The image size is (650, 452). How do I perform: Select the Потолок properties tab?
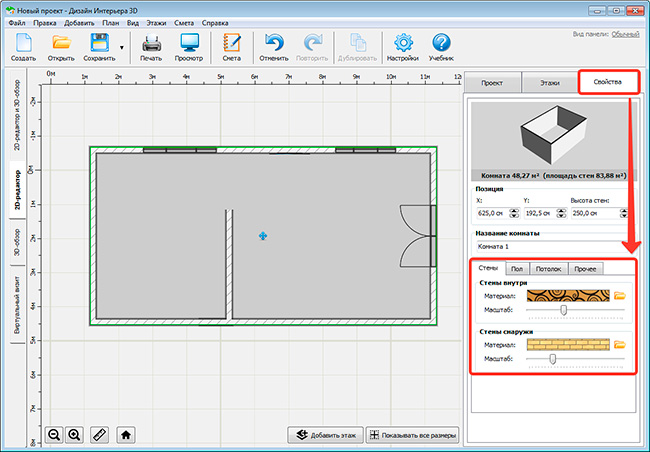548,269
